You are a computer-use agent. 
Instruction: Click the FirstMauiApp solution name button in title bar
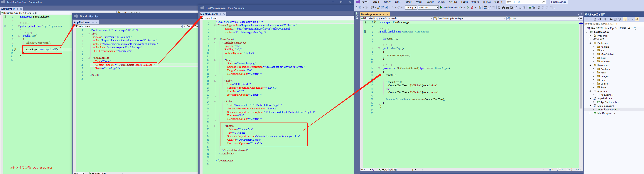click(559, 2)
